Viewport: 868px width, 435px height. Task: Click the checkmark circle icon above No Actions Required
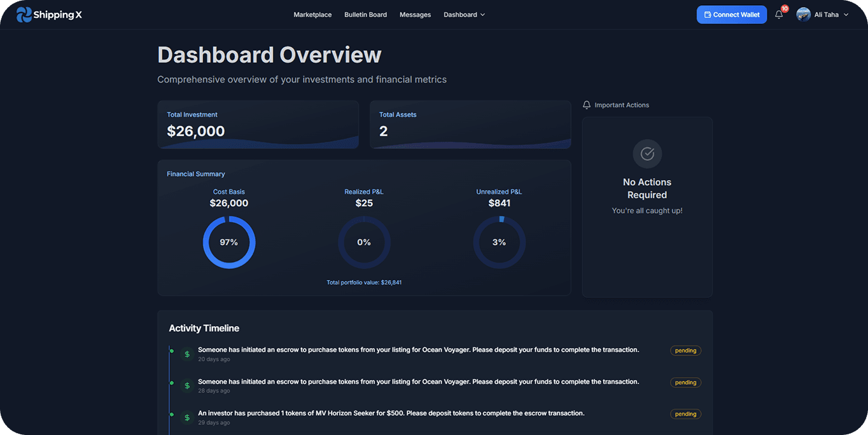pyautogui.click(x=647, y=153)
